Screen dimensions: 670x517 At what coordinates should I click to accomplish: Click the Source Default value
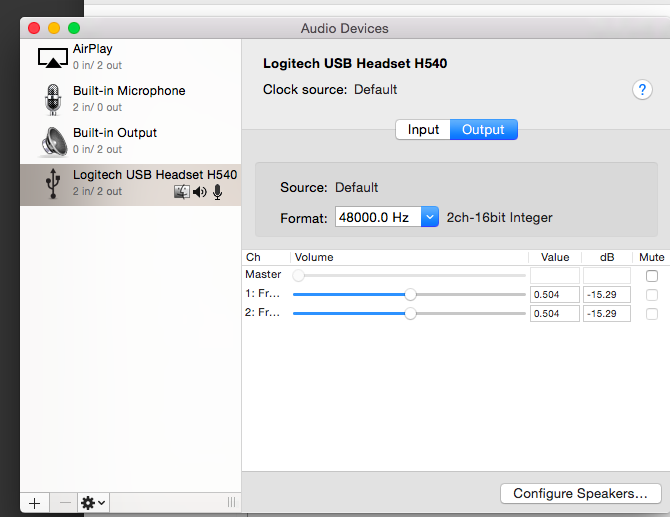(x=356, y=187)
